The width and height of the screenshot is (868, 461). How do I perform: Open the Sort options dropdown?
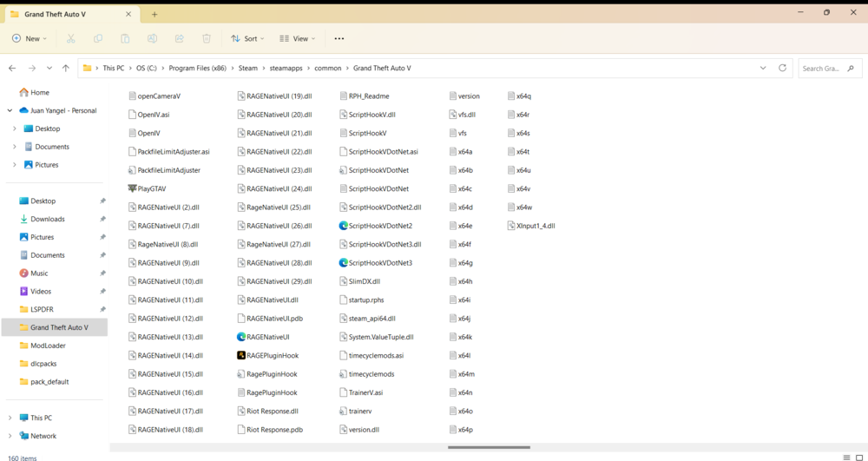click(x=248, y=39)
